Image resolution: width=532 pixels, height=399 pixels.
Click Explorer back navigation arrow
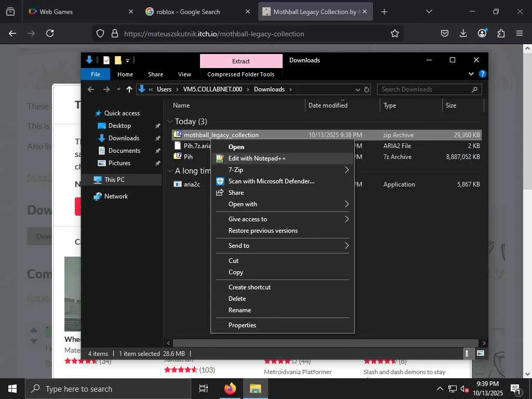[x=91, y=89]
